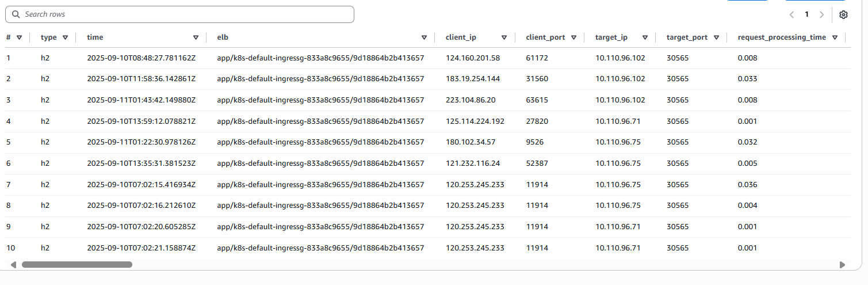Image resolution: width=868 pixels, height=285 pixels.
Task: Click client port 9526
Action: coord(534,142)
